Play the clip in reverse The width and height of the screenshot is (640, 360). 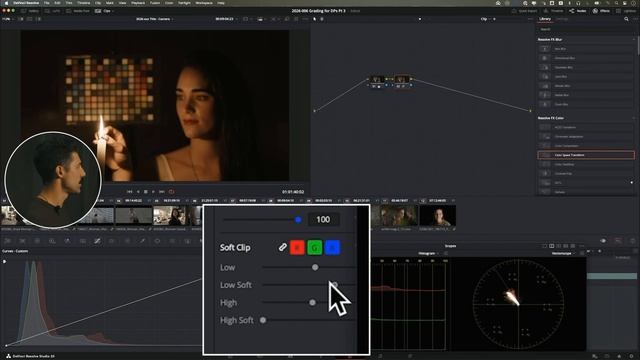(x=138, y=191)
